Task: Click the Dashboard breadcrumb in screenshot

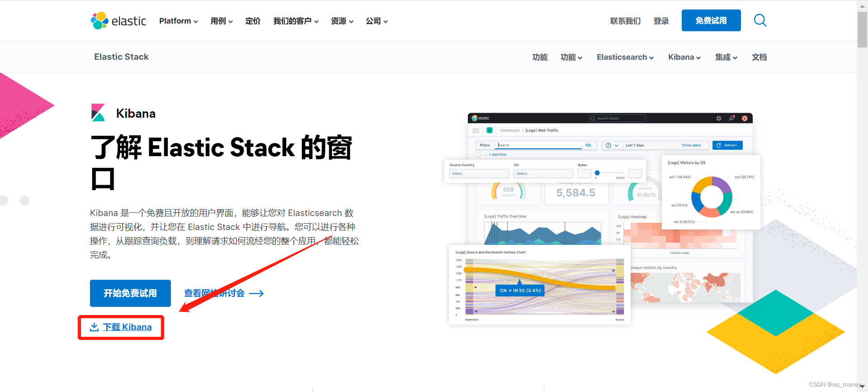Action: click(509, 130)
